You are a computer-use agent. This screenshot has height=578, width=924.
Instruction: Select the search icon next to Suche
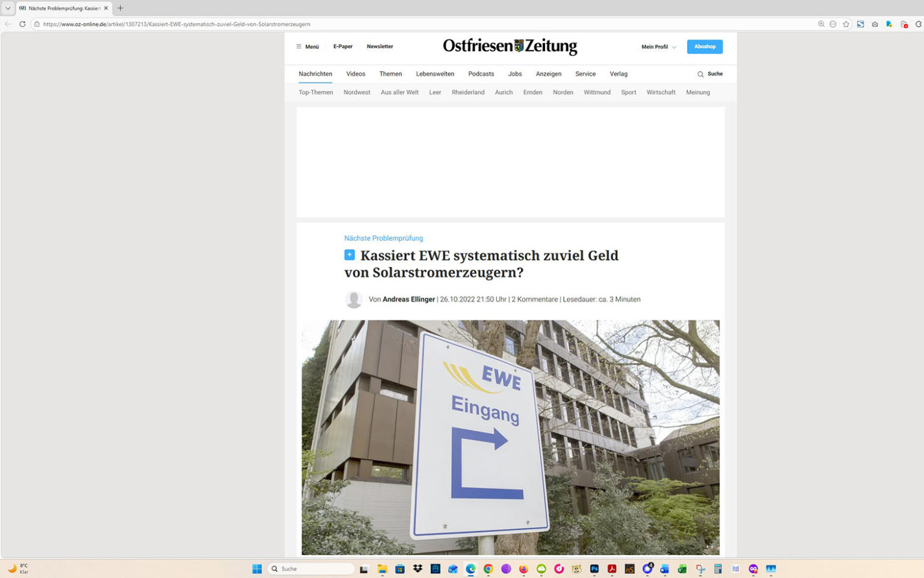click(700, 73)
